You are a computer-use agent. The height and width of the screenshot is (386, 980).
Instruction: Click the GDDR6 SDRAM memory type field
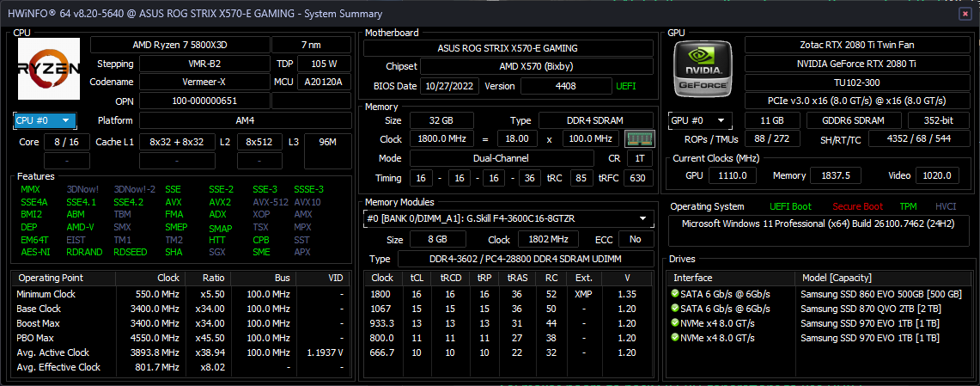(854, 120)
